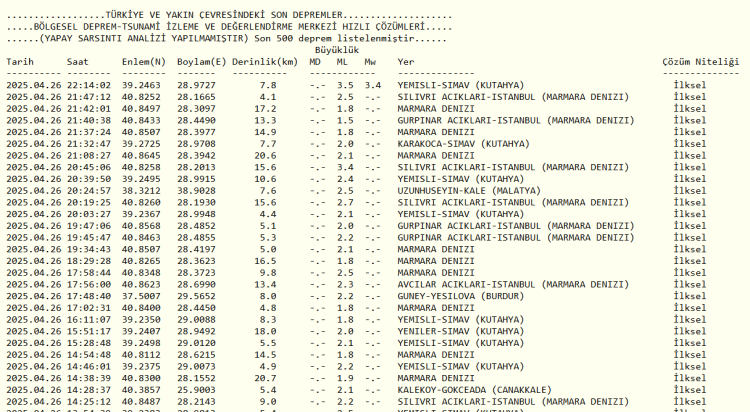The image size is (750, 412).
Task: Click the 'Yer' column header
Action: coord(406,62)
